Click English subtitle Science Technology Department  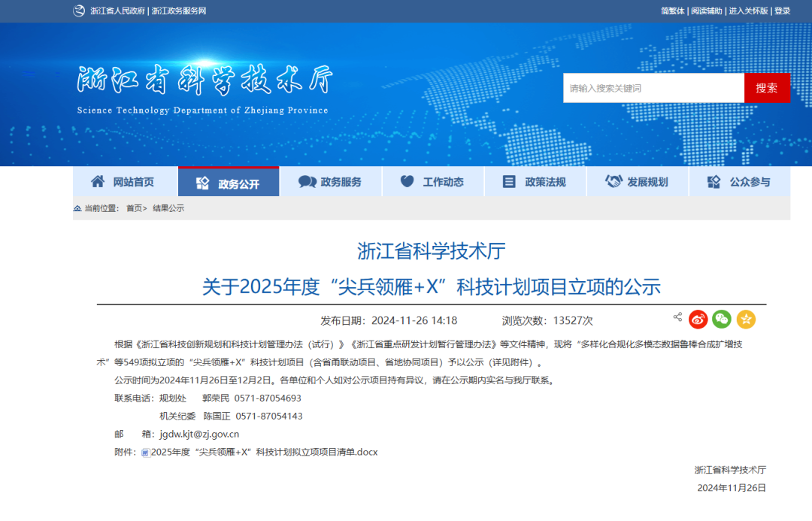point(202,111)
